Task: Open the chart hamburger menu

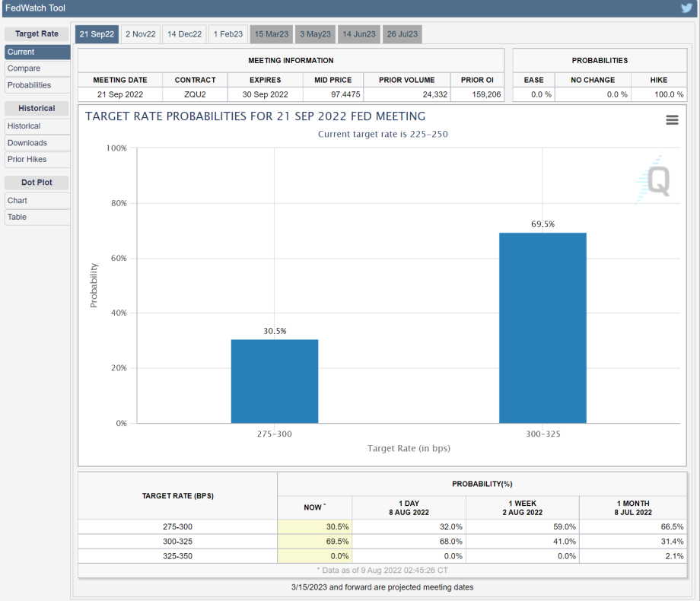Action: (x=672, y=120)
